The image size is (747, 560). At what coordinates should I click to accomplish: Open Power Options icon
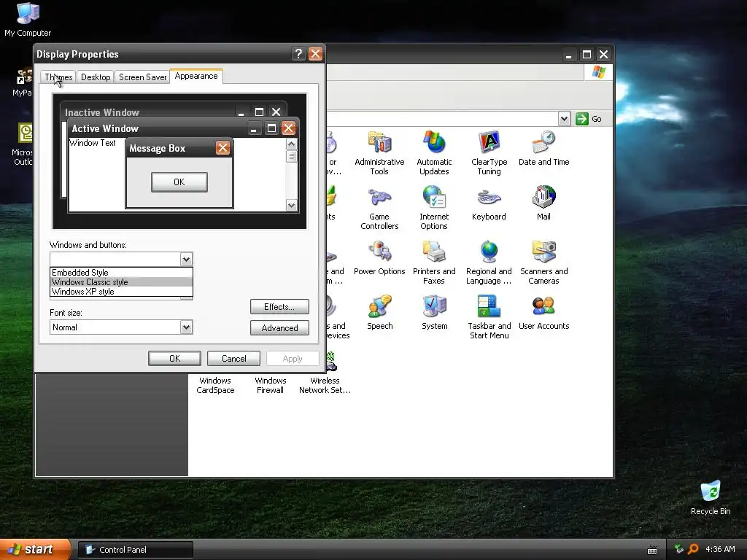pyautogui.click(x=379, y=258)
